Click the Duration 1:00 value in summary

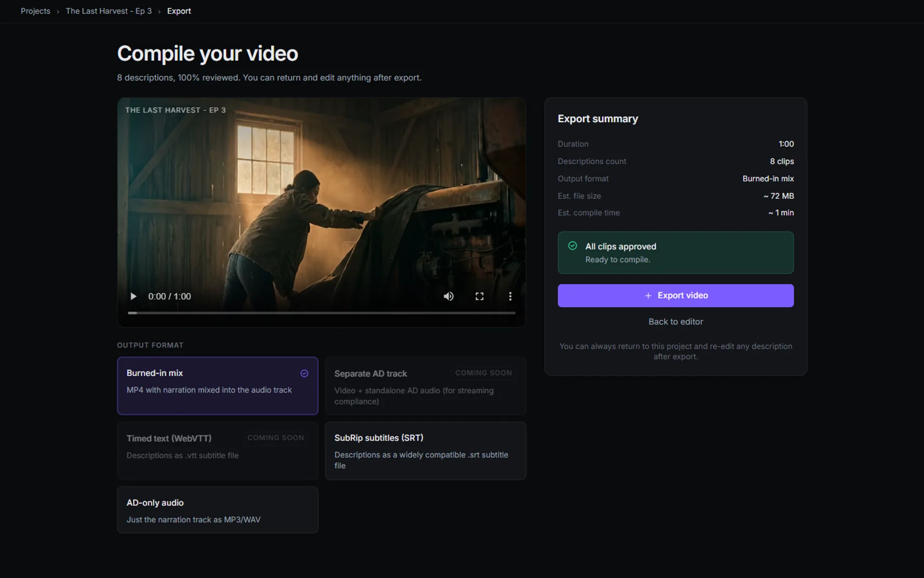786,144
